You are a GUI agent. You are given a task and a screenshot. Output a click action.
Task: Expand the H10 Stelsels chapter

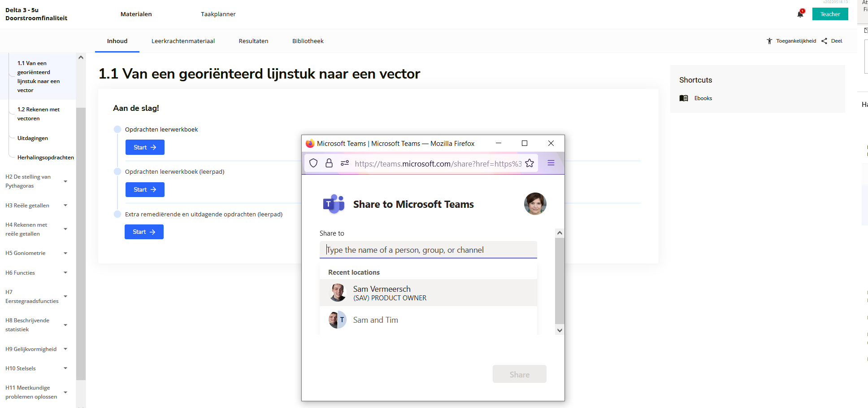[x=65, y=369]
